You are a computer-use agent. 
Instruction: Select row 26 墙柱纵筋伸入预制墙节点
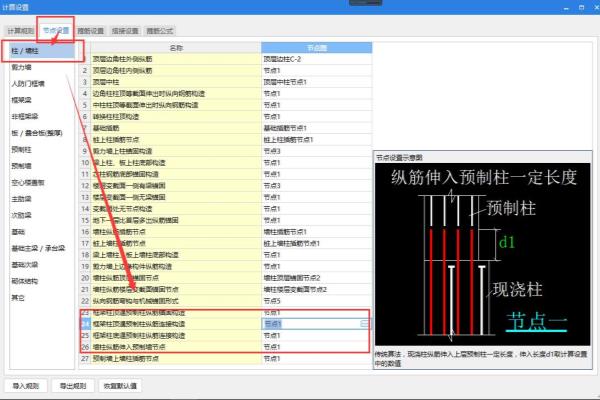176,347
